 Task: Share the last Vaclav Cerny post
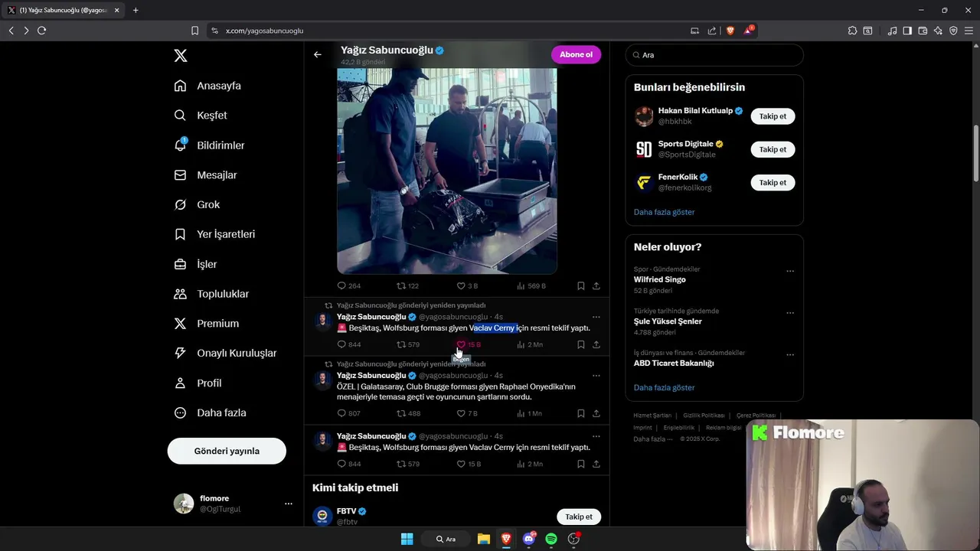pyautogui.click(x=596, y=465)
